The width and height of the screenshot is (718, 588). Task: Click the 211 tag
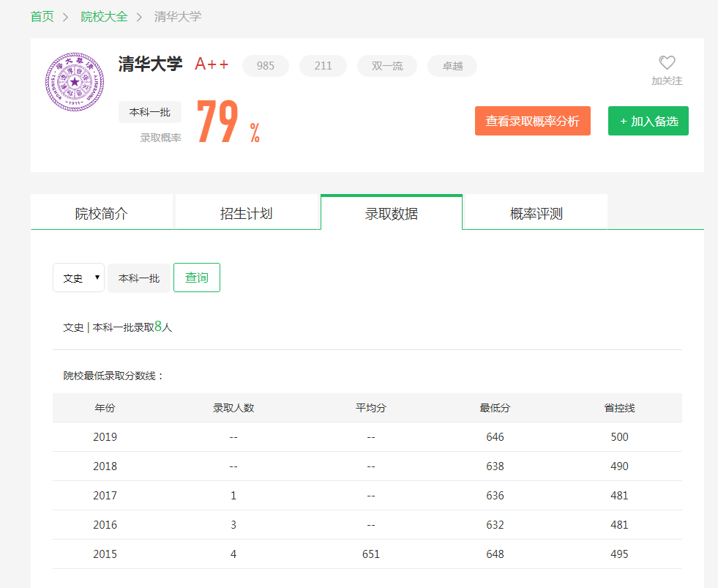point(324,66)
